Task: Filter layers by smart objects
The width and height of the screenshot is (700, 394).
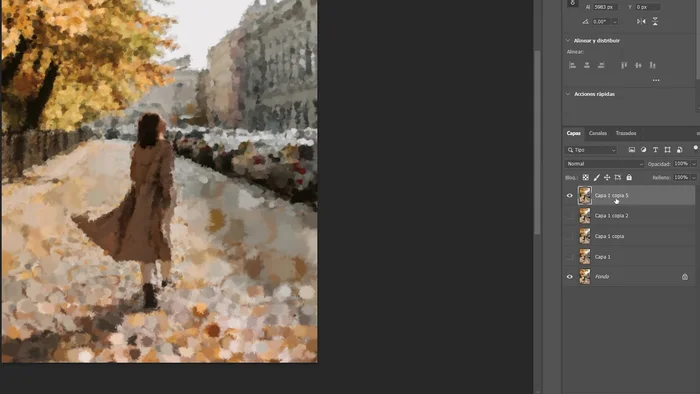Action: (679, 150)
